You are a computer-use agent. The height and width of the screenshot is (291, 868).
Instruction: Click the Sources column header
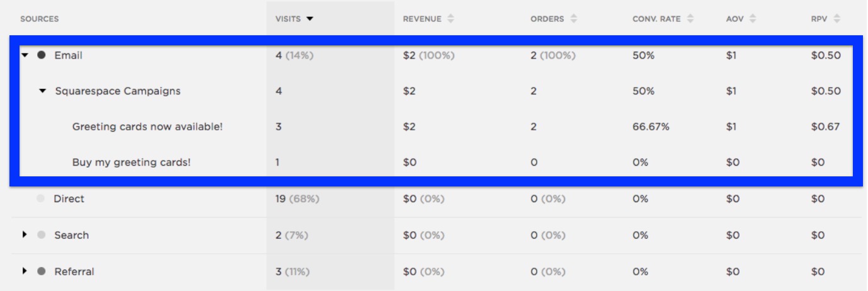click(x=39, y=19)
